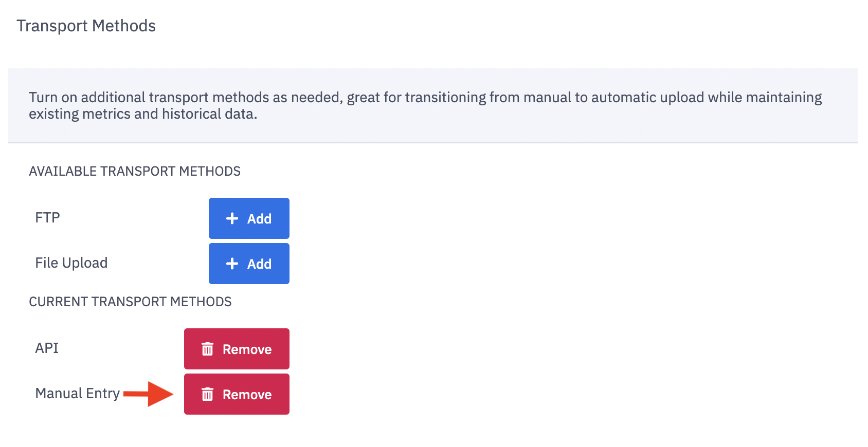The width and height of the screenshot is (868, 447).
Task: Click the plus icon beside File Upload's Add
Action: (232, 264)
